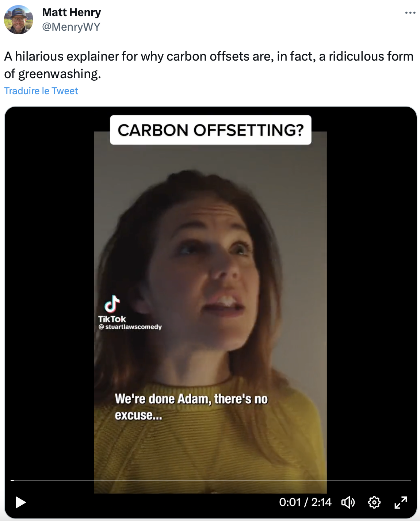Click the playhead at the progress bar start
420x521 pixels.
point(12,480)
